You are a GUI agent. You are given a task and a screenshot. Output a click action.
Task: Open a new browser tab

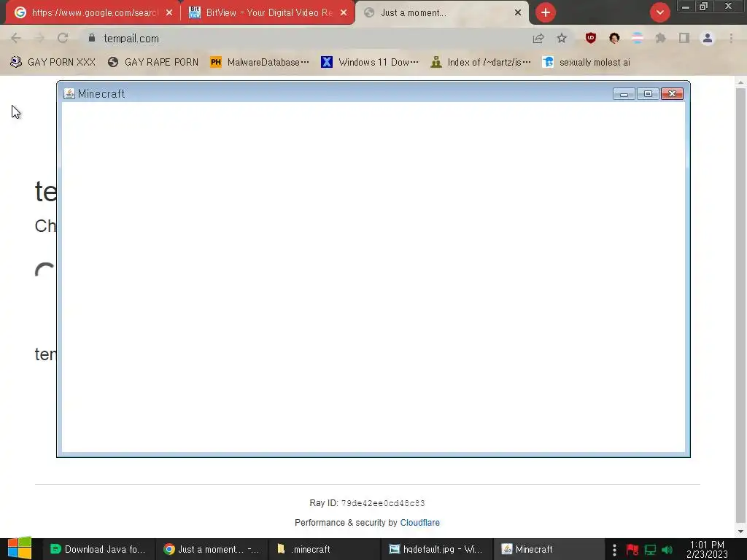coord(546,12)
